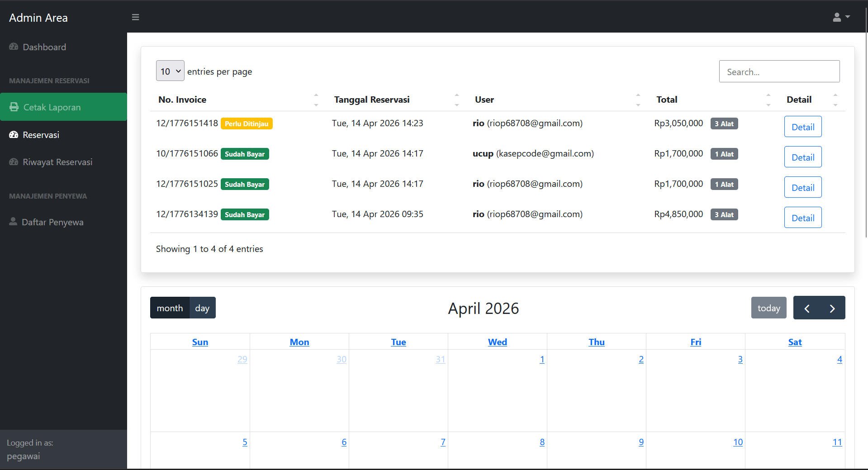Click Sudah Bayar badge for invoice 10/1776151066
868x470 pixels.
(x=245, y=154)
